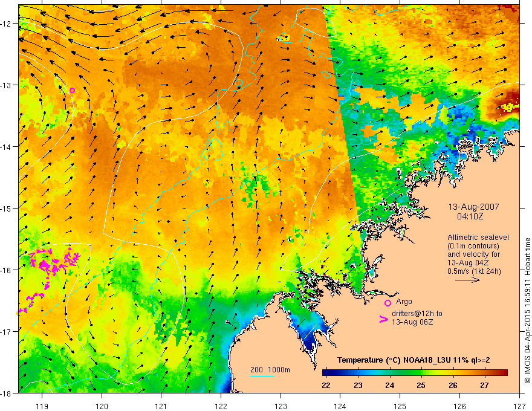The image size is (532, 411).
Task: Click the longitude axis label 127
Action: pos(519,406)
